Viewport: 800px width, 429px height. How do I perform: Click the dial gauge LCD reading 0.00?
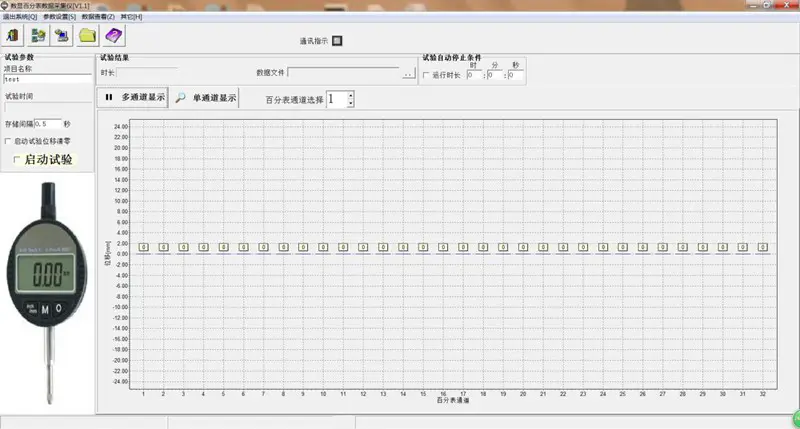pyautogui.click(x=47, y=273)
